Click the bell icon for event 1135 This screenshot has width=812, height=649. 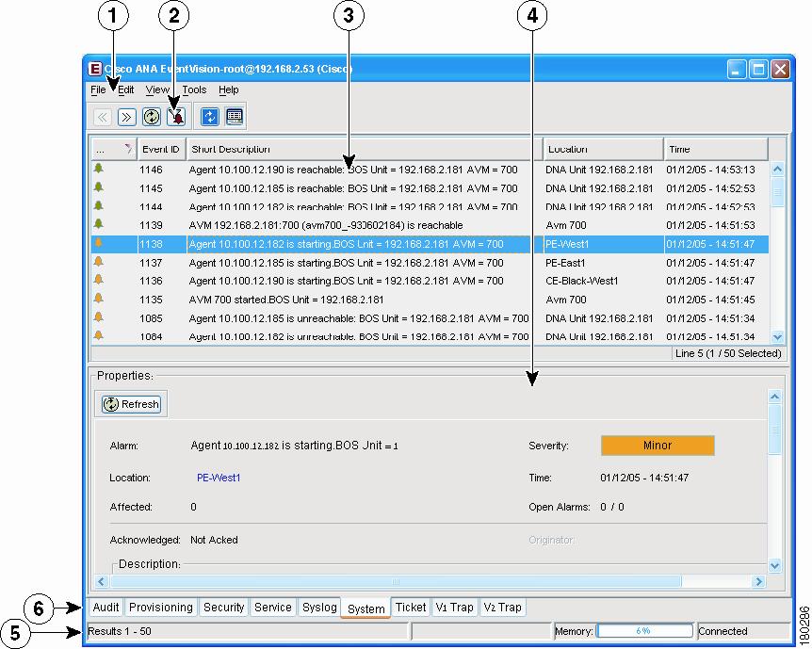click(98, 299)
